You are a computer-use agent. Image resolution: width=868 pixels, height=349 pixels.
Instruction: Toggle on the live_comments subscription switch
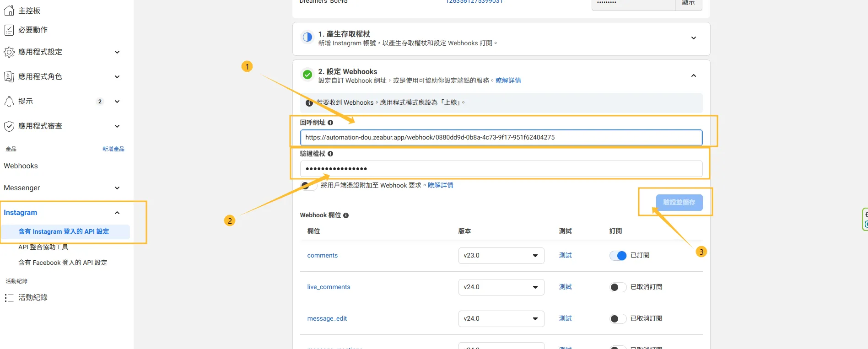[618, 287]
